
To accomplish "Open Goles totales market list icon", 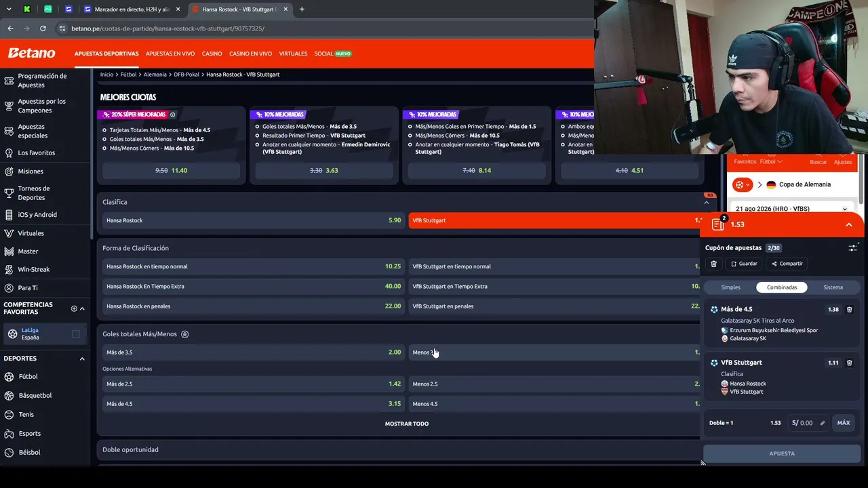I will pos(184,334).
